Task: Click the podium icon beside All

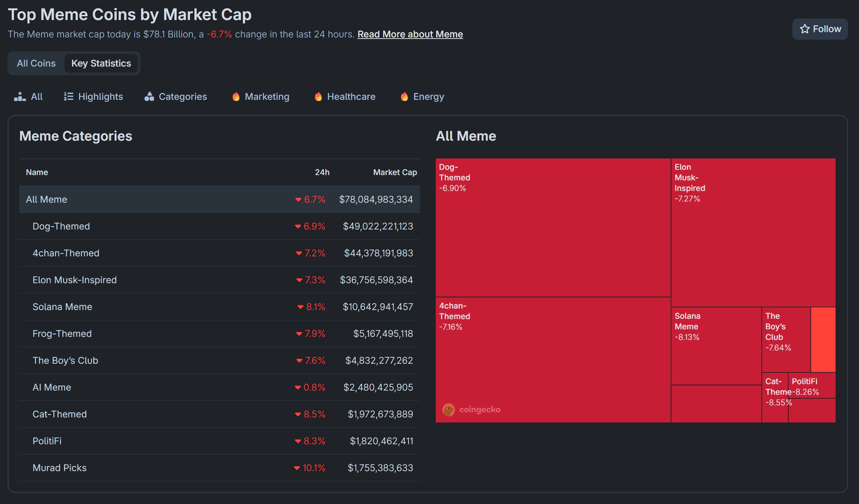Action: (x=20, y=97)
